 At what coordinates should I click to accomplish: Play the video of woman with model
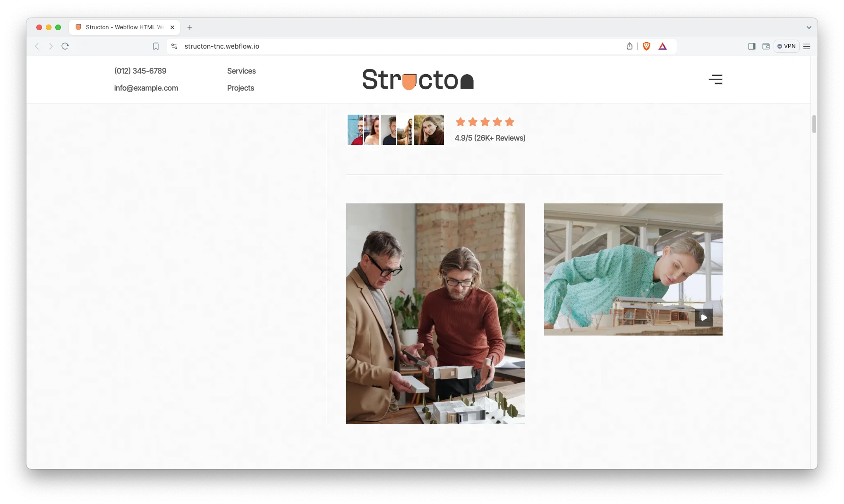pyautogui.click(x=704, y=318)
